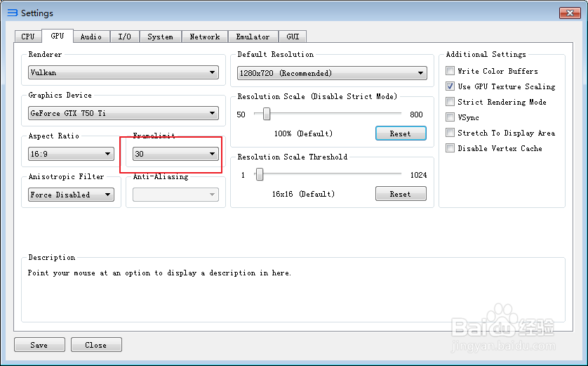The width and height of the screenshot is (588, 366).
Task: Switch to the CPU tab
Action: (28, 37)
